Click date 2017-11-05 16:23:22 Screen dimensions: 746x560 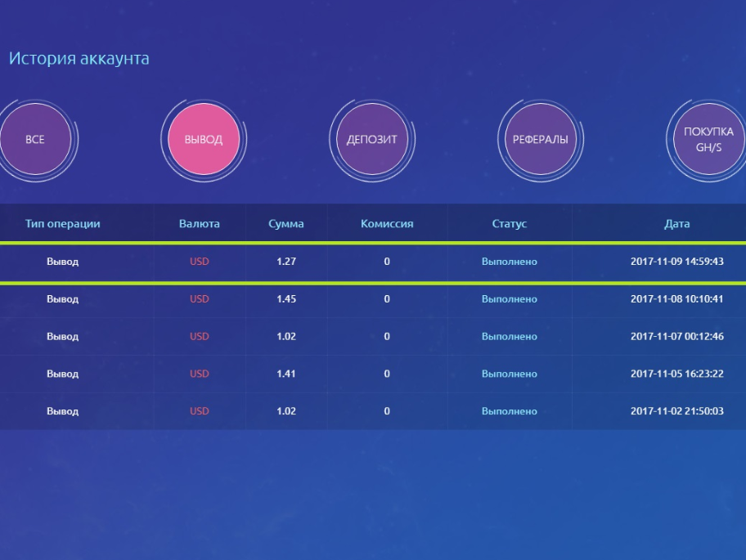pos(677,374)
